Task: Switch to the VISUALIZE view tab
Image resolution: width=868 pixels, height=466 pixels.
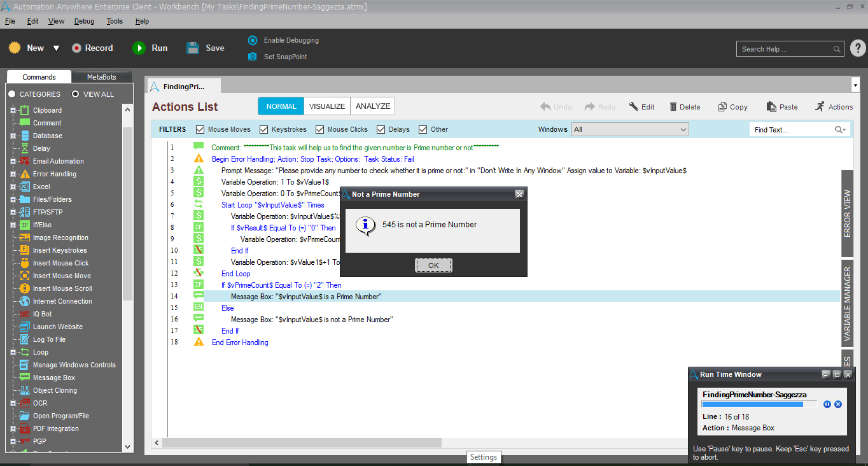Action: click(327, 106)
